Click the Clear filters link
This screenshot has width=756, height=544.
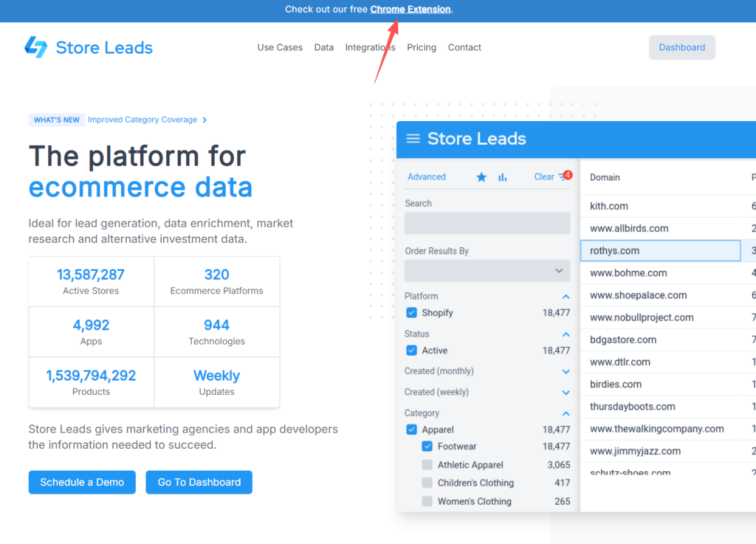point(544,177)
